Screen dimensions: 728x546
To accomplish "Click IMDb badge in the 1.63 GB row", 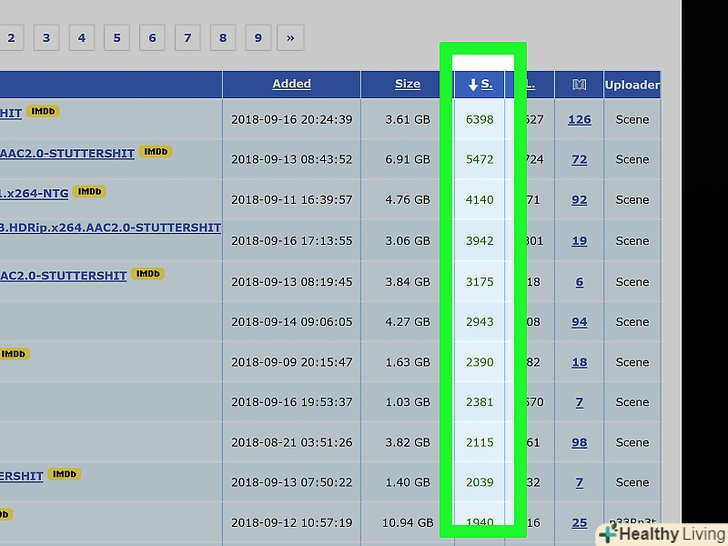I will (14, 354).
